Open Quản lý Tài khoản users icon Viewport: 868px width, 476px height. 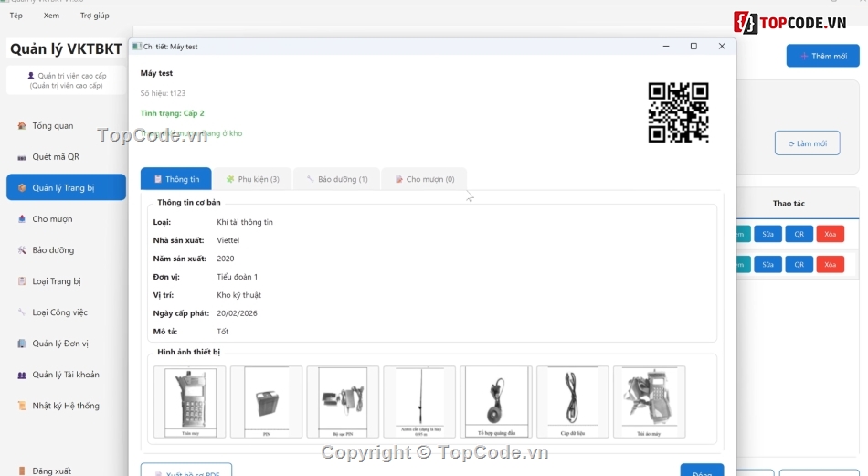click(x=22, y=375)
